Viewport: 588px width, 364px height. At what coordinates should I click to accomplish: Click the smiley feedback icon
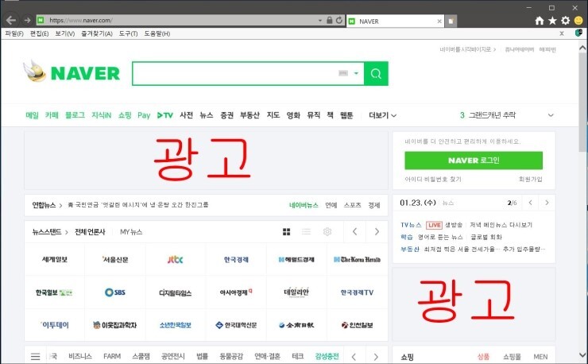pyautogui.click(x=578, y=21)
